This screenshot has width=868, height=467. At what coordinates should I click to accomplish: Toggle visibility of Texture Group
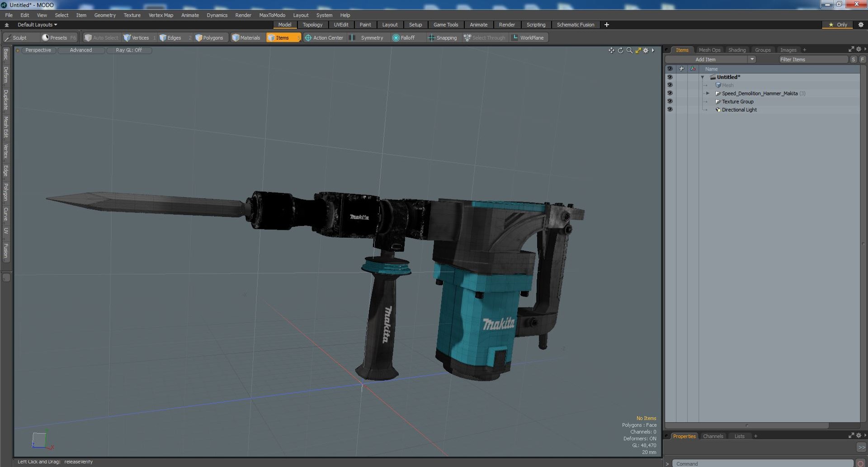tap(670, 101)
